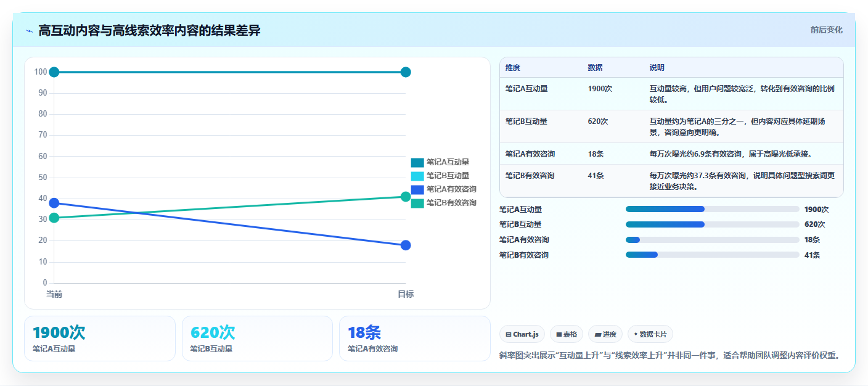The height and width of the screenshot is (386, 868).
Task: Click the Chart.js chip
Action: pyautogui.click(x=522, y=334)
